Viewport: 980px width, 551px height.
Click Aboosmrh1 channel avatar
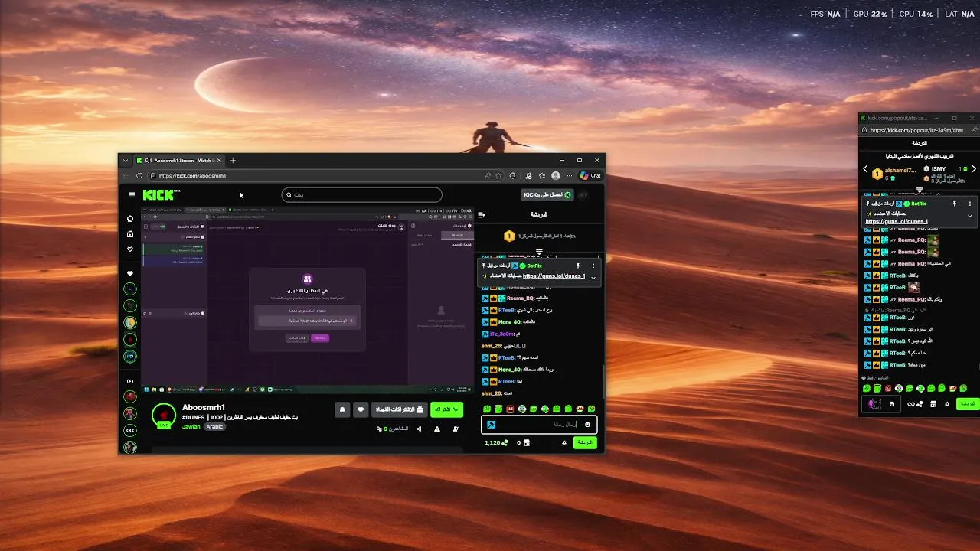click(163, 416)
